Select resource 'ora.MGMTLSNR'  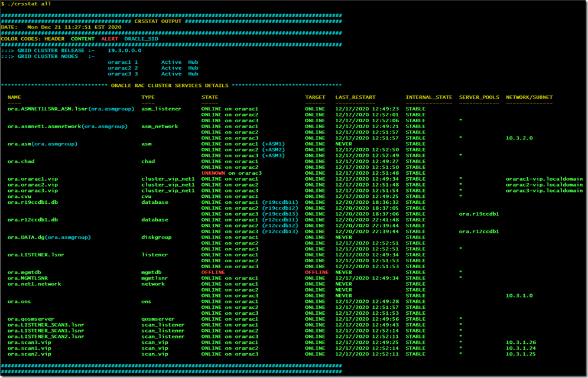coord(28,278)
